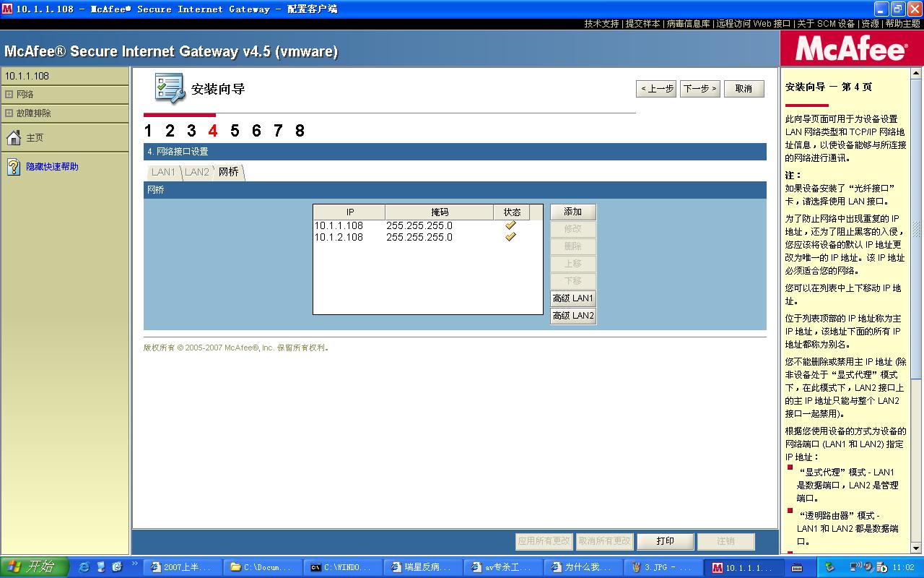Open 提交样本 menu link
Screen dimensions: 924x578
pyautogui.click(x=642, y=24)
